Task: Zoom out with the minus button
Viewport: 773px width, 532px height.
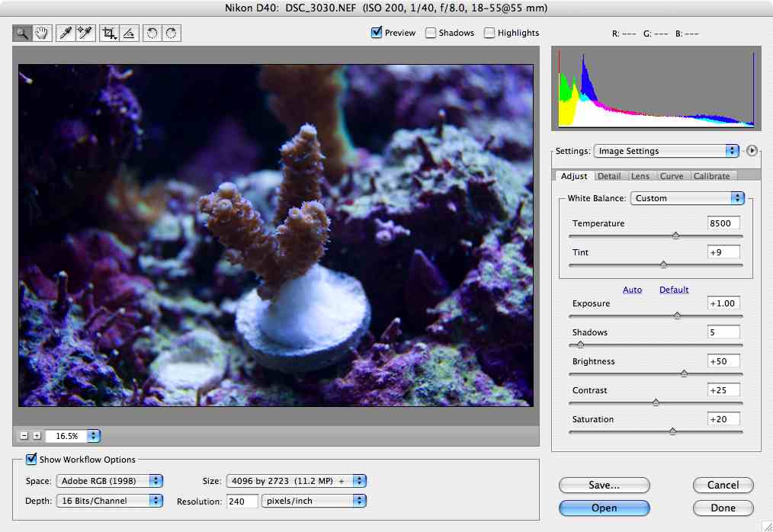Action: pyautogui.click(x=24, y=436)
